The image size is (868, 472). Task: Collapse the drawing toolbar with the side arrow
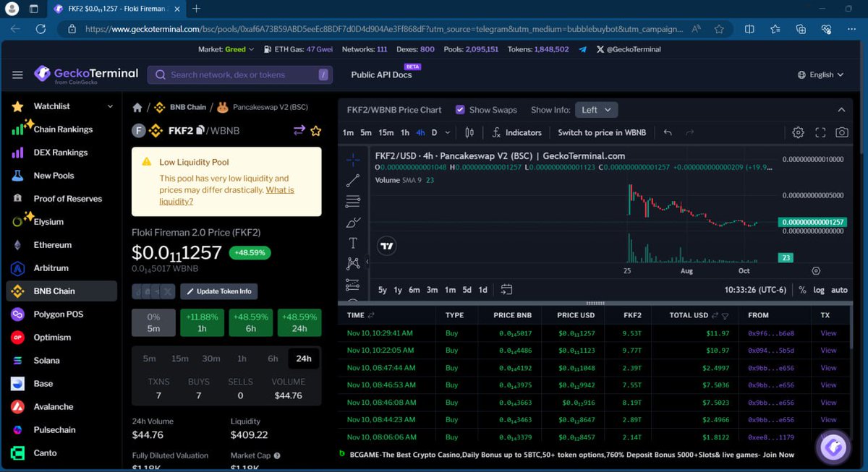tap(367, 262)
